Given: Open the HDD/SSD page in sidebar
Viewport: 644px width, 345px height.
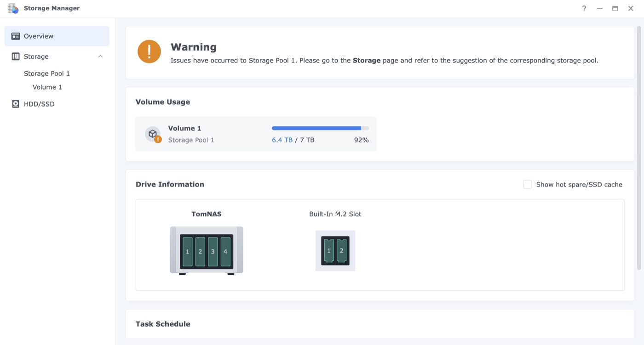Looking at the screenshot, I should [39, 104].
